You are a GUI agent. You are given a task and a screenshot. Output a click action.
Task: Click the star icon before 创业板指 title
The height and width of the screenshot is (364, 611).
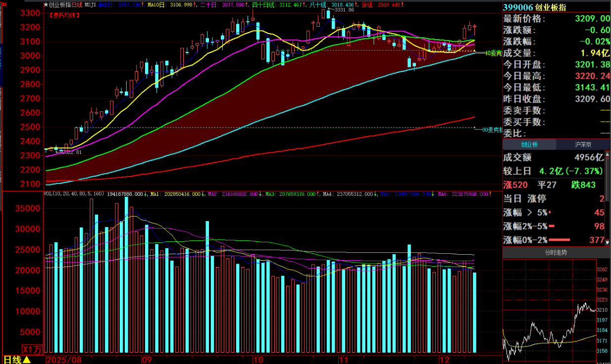point(46,5)
